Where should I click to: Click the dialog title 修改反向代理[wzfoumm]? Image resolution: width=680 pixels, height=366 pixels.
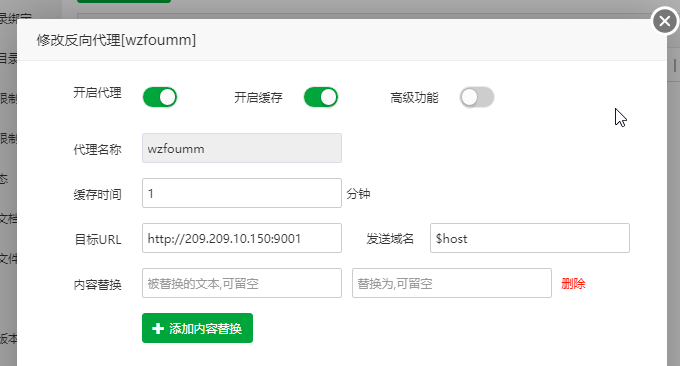116,40
